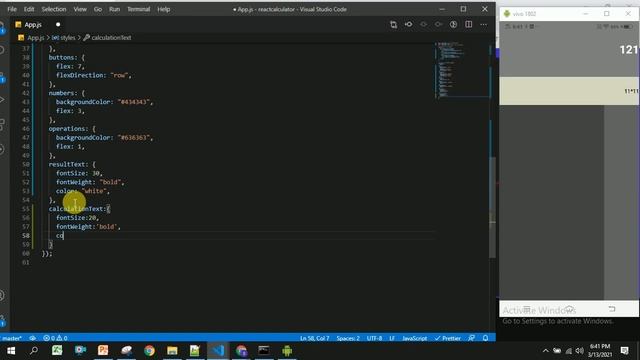Viewport: 640px width, 360px height.
Task: Click the master branch indicator in status bar
Action: tap(11, 338)
